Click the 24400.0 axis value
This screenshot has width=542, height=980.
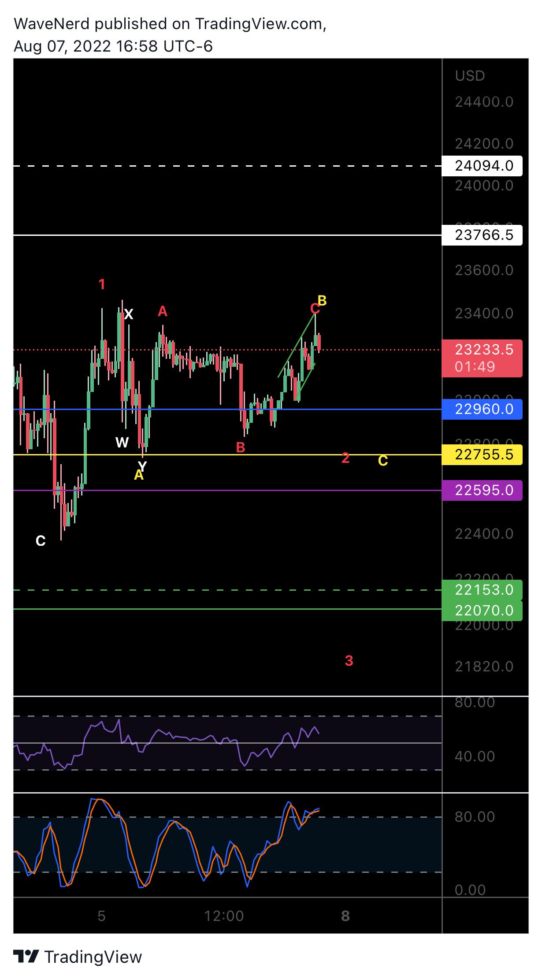click(484, 102)
